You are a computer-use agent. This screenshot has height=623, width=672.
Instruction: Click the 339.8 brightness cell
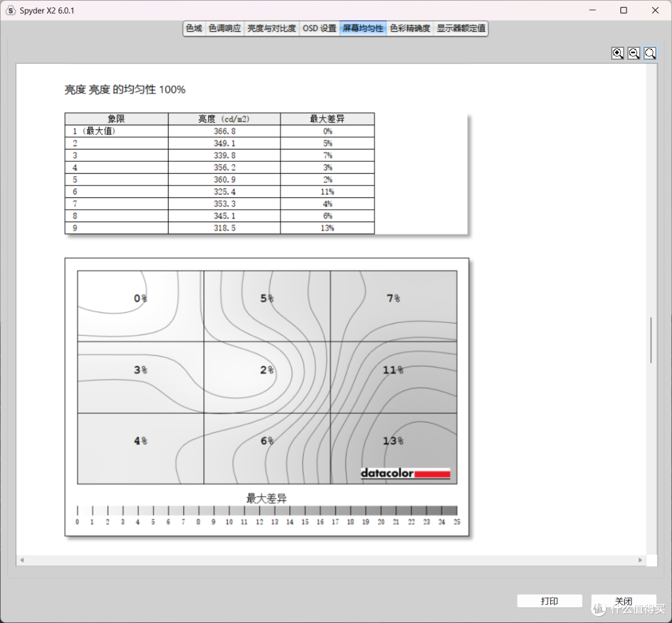pyautogui.click(x=224, y=155)
